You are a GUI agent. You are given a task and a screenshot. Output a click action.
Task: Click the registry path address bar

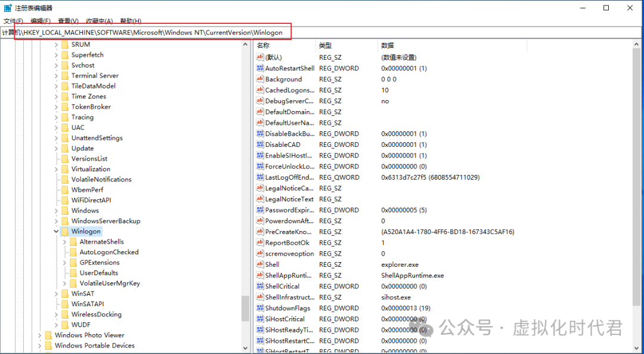click(x=322, y=32)
